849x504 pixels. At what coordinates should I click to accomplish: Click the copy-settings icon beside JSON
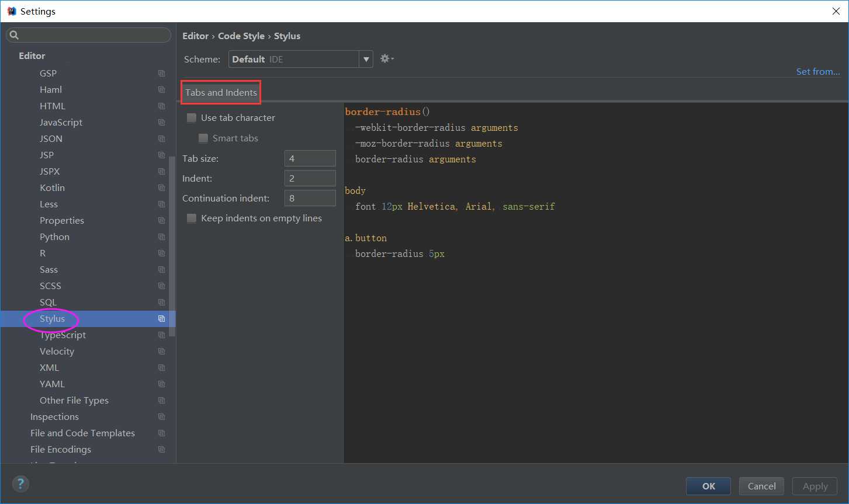coord(161,139)
